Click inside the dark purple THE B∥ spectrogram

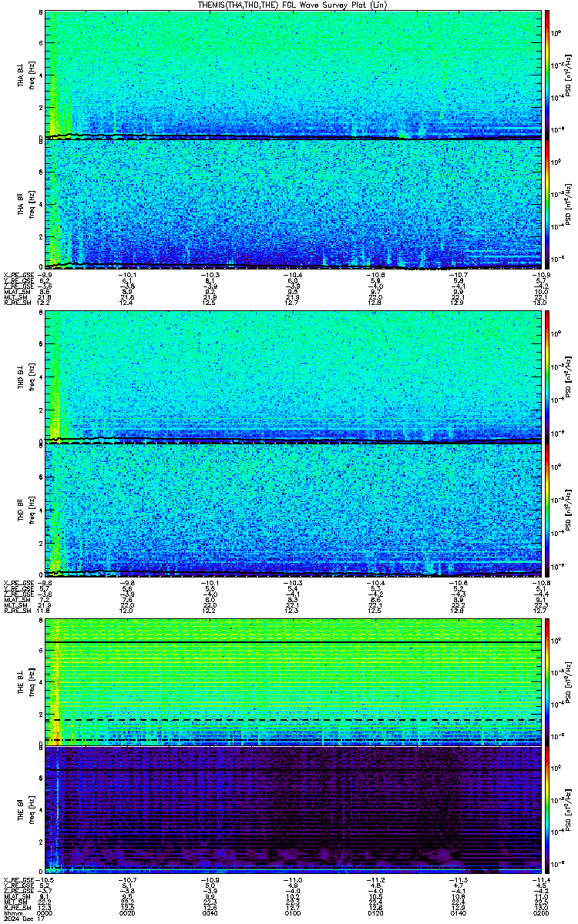coord(293,809)
